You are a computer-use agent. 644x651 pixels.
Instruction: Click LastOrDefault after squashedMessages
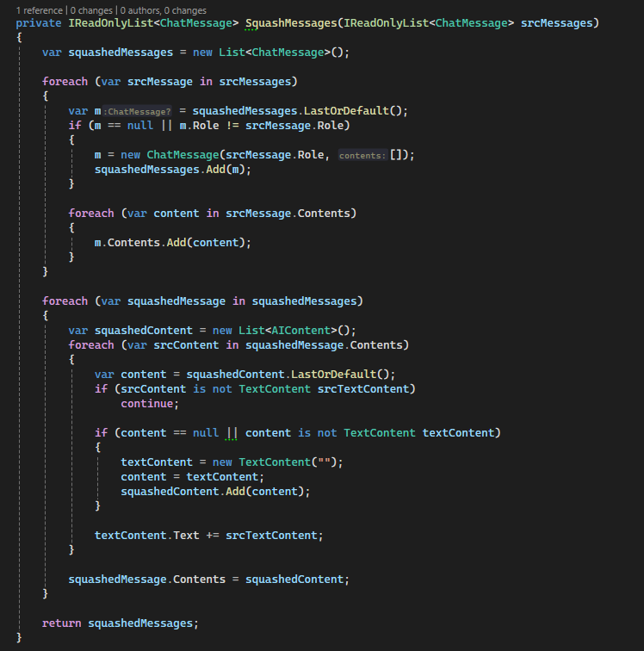click(x=346, y=111)
